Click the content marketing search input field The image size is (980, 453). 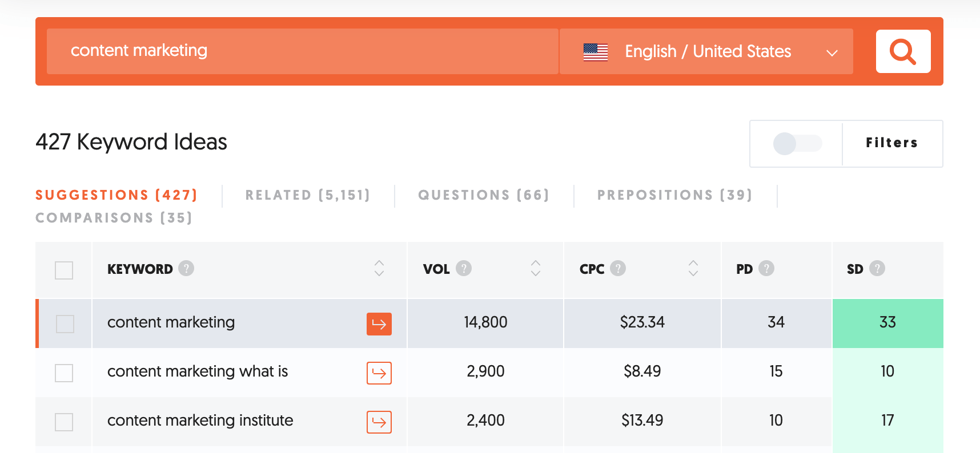(x=302, y=51)
